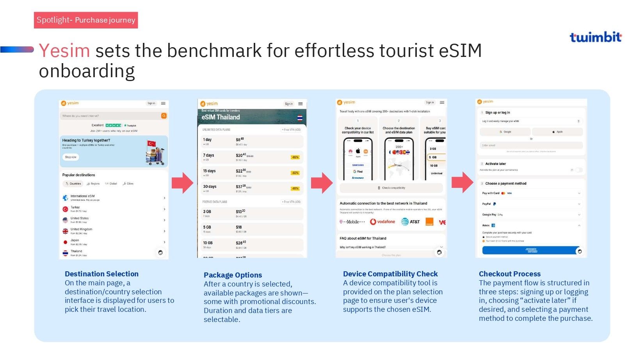
Task: Click the Shop now button
Action: [71, 157]
